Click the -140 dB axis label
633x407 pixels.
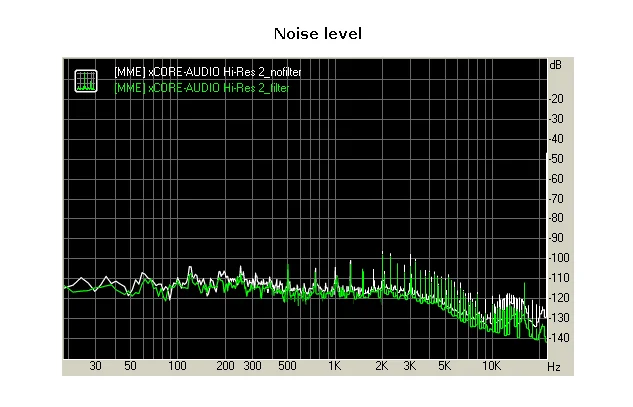tap(559, 337)
